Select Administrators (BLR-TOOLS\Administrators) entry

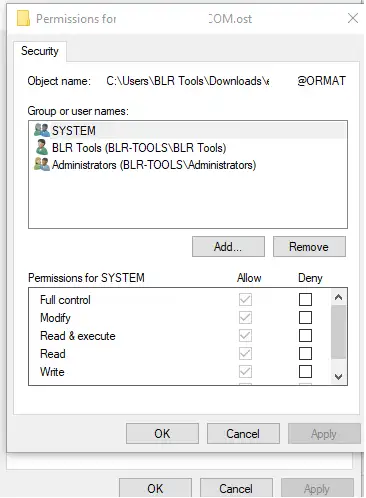click(188, 165)
